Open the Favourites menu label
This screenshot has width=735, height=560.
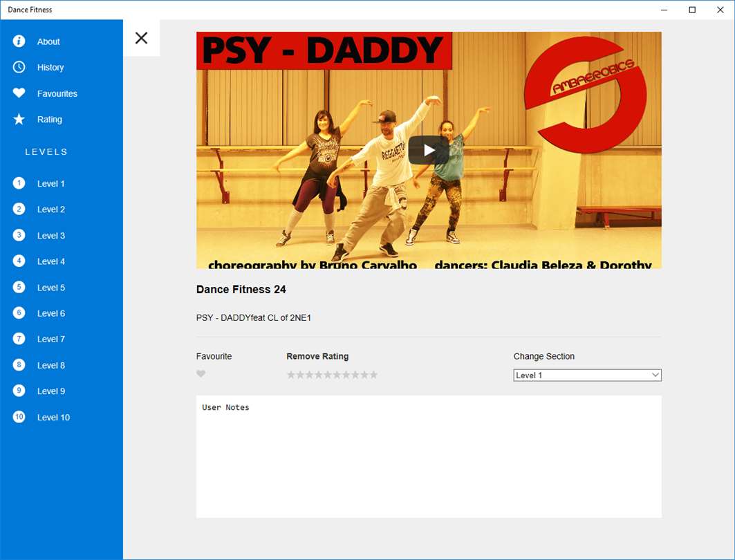[57, 94]
